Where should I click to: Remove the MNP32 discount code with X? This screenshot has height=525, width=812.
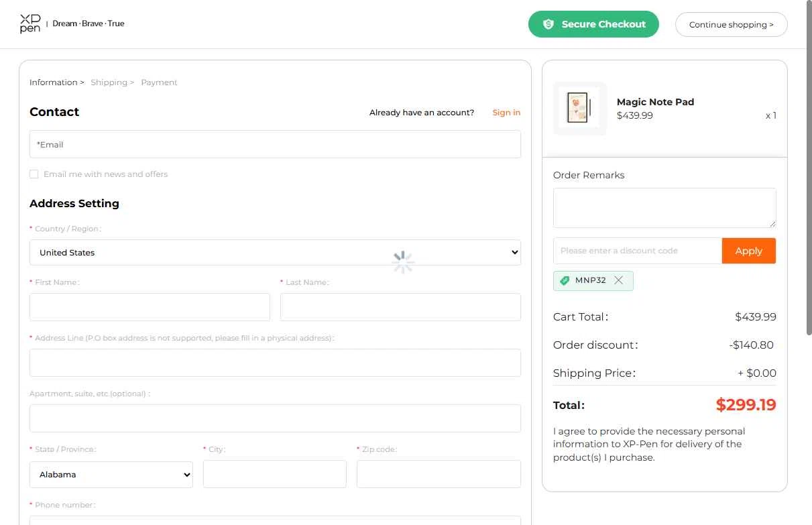(x=618, y=280)
